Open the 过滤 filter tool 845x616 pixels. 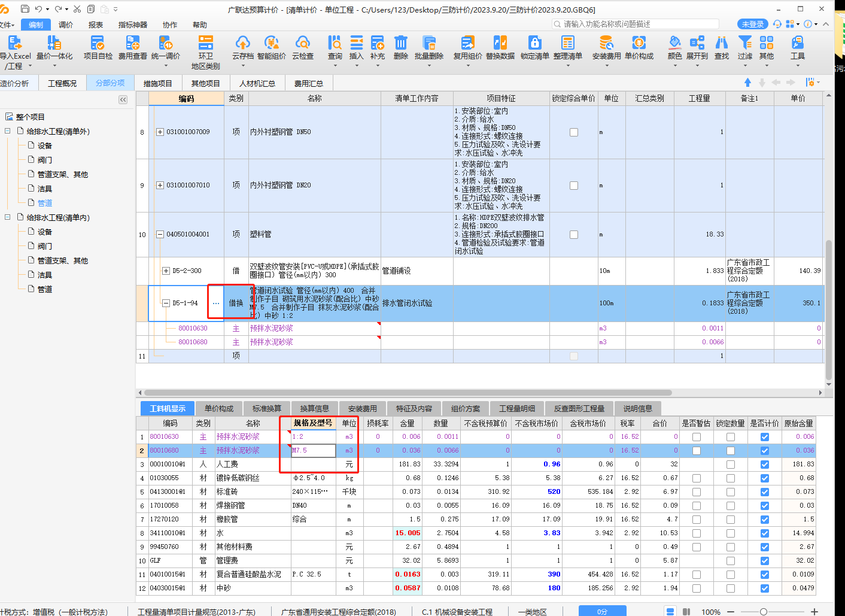[745, 48]
